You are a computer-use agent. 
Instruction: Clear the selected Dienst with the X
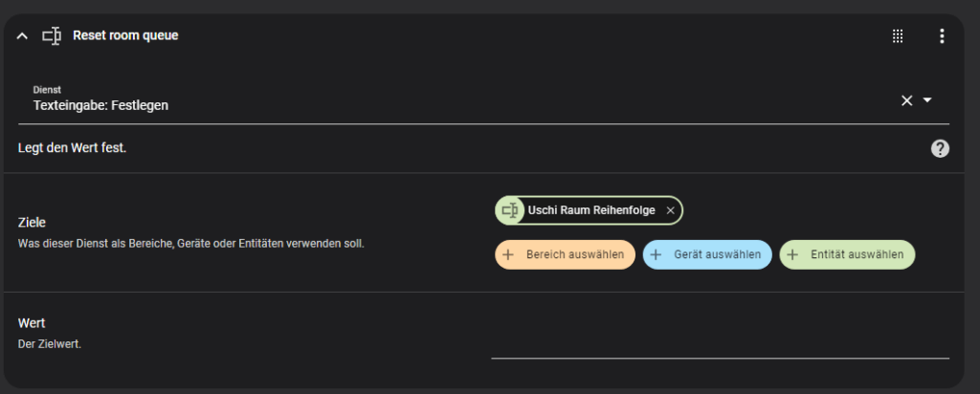pos(907,100)
